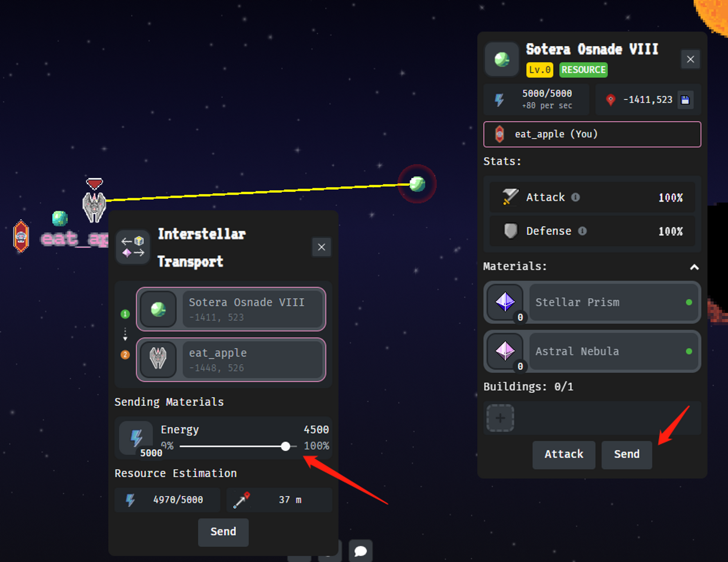Close the Sotera Osnade VIII panel
The height and width of the screenshot is (562, 728).
point(690,59)
